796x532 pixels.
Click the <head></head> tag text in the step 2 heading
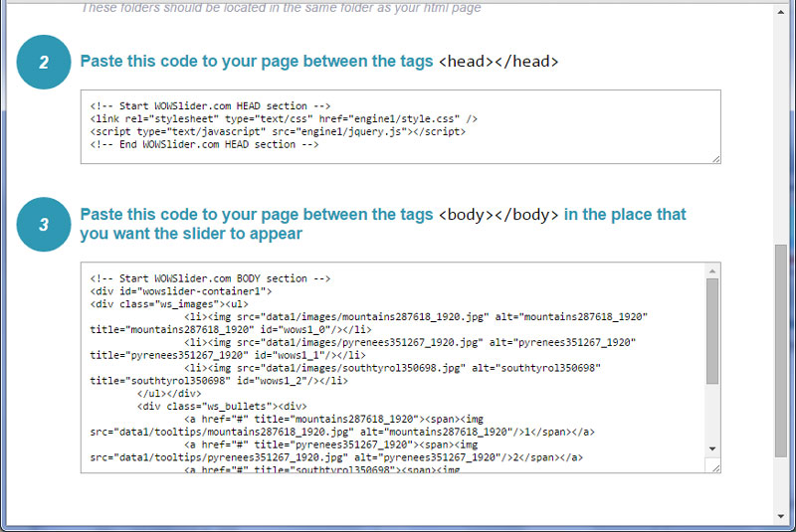coord(498,62)
